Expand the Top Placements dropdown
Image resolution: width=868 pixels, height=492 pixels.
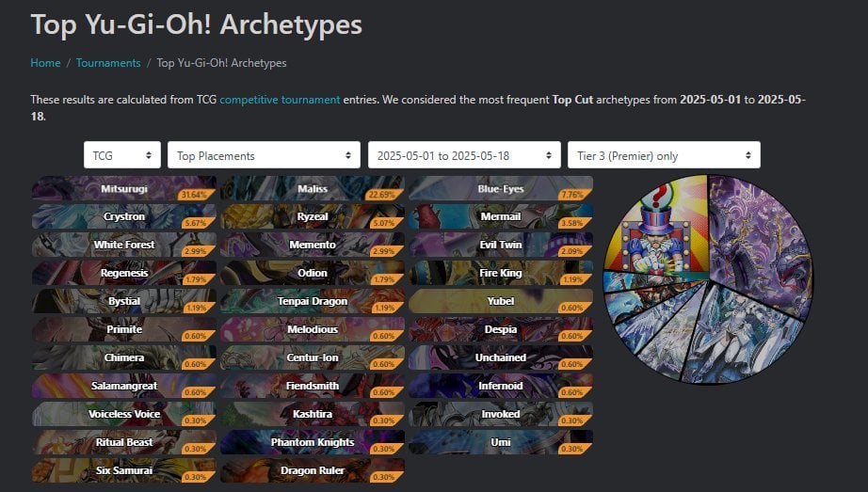264,155
